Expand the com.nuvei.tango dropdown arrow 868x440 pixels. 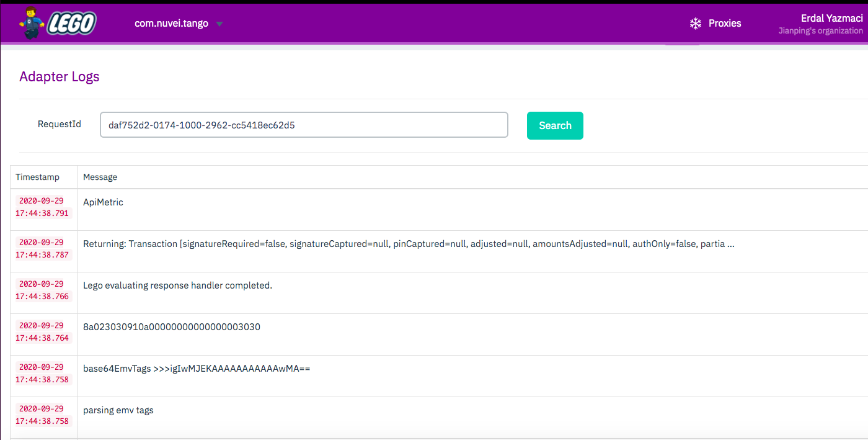[x=219, y=24]
